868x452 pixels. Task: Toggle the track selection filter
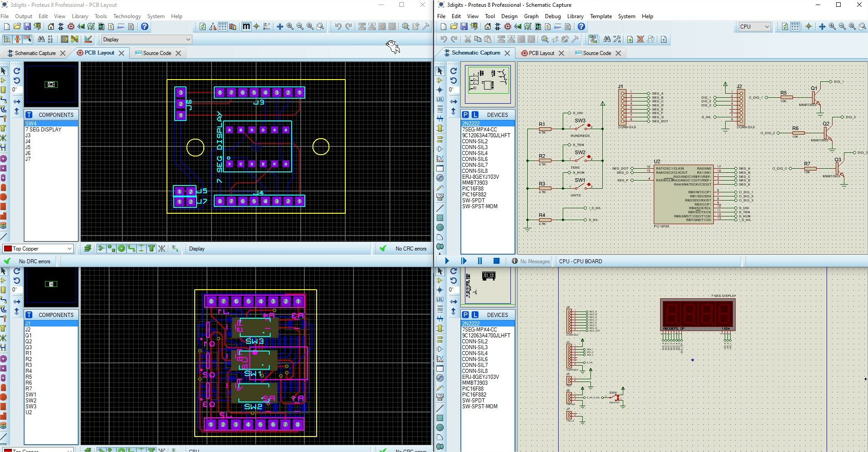[131, 248]
